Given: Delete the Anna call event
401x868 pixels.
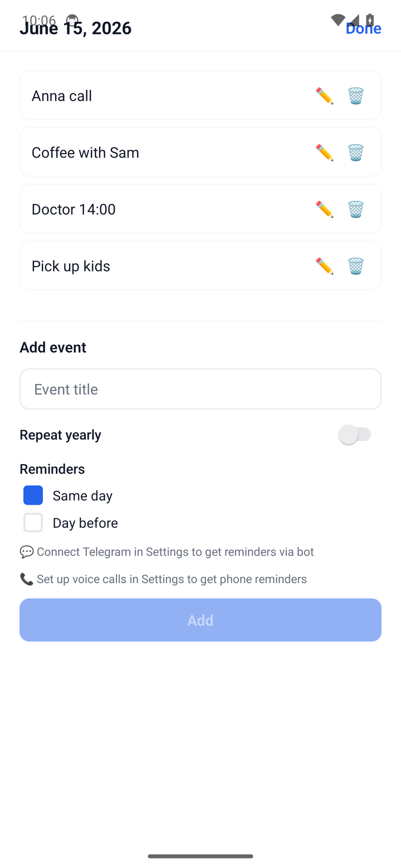Looking at the screenshot, I should [356, 96].
